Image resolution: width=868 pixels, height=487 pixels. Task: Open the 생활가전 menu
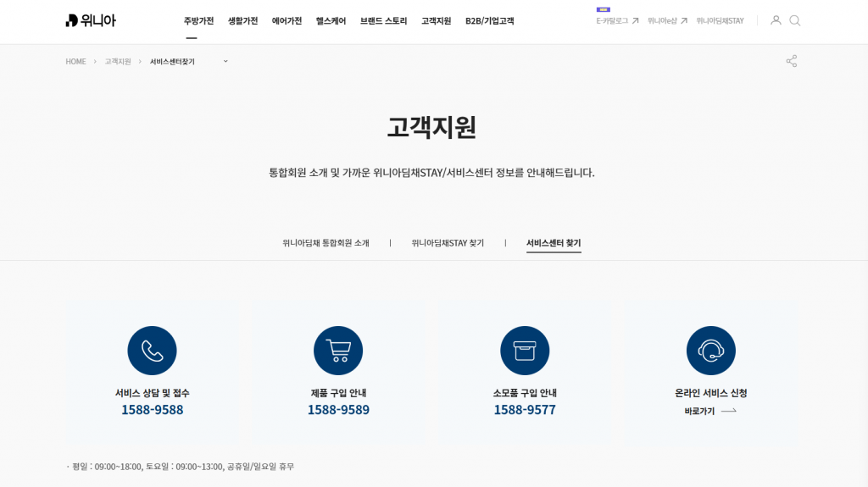click(x=243, y=21)
